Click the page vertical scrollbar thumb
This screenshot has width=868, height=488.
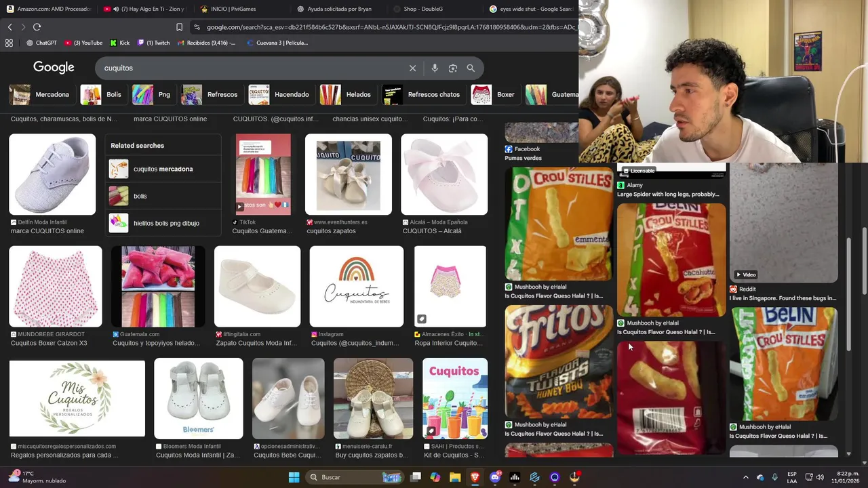864,261
